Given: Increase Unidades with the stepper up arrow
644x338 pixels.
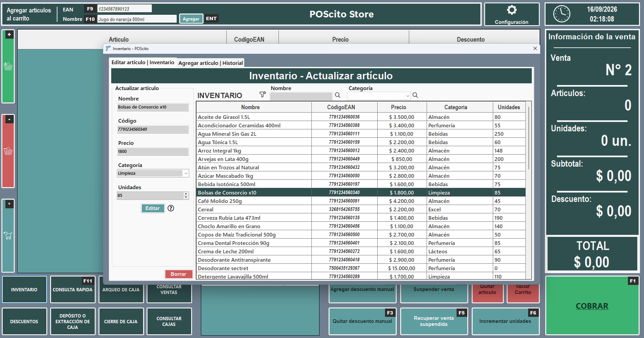Looking at the screenshot, I should click(186, 194).
